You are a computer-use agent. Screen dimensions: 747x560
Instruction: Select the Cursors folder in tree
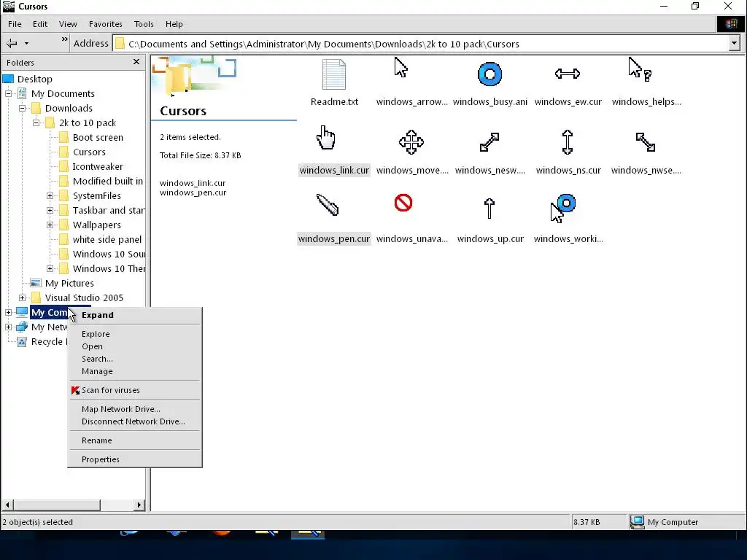pos(89,152)
